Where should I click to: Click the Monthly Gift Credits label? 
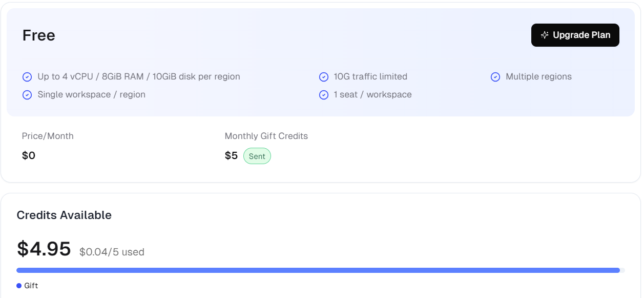click(266, 136)
